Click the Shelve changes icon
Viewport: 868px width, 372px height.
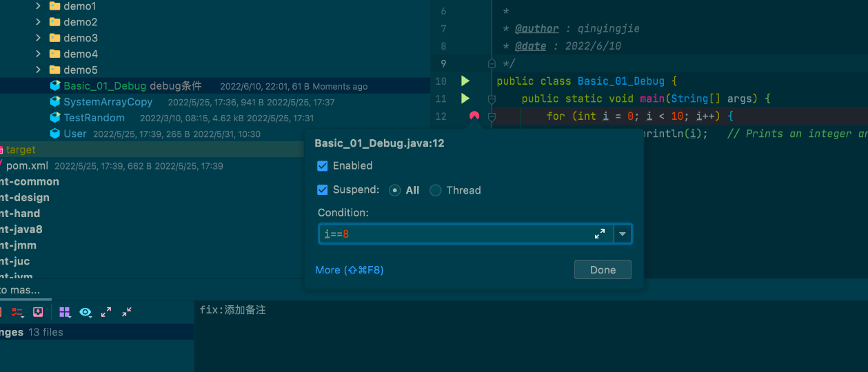[38, 312]
